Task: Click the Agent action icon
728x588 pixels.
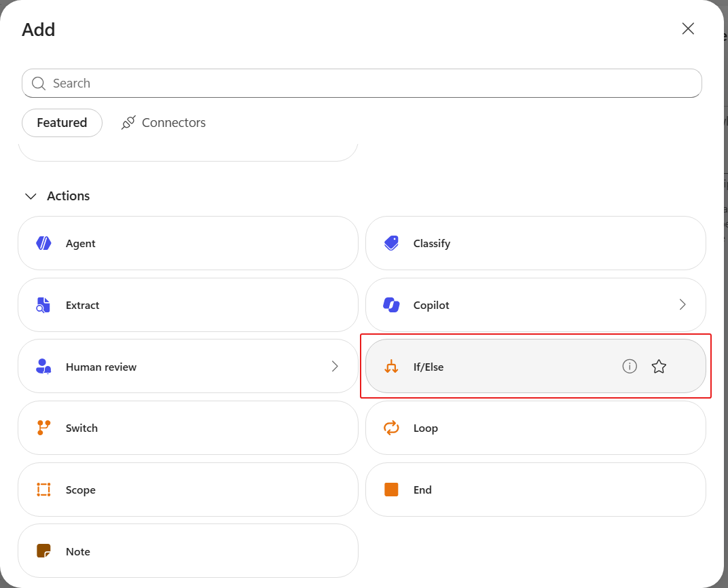Action: pos(43,243)
